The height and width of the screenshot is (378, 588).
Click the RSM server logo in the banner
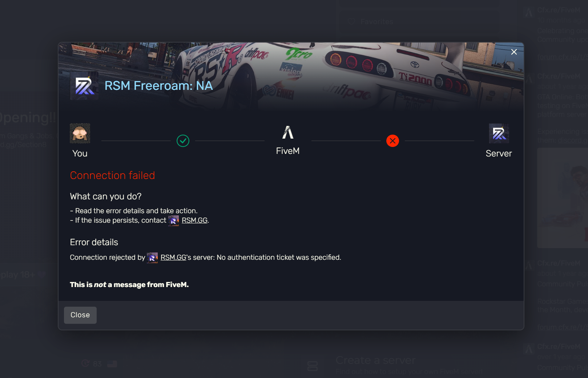coord(84,86)
